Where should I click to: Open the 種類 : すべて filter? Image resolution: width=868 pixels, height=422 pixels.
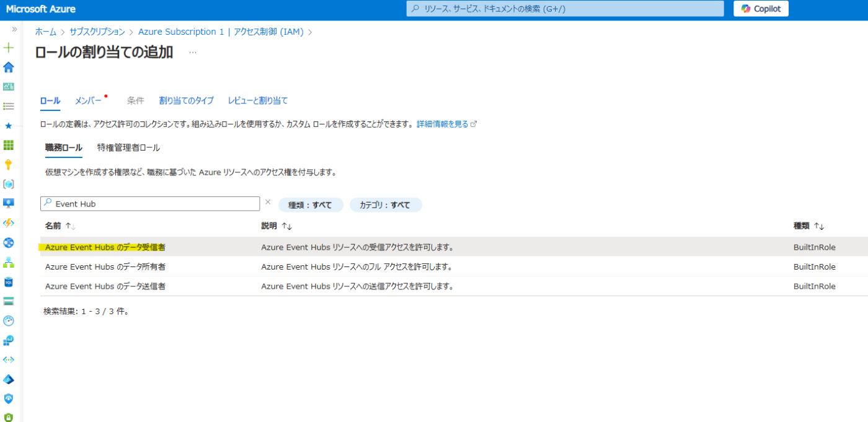311,205
